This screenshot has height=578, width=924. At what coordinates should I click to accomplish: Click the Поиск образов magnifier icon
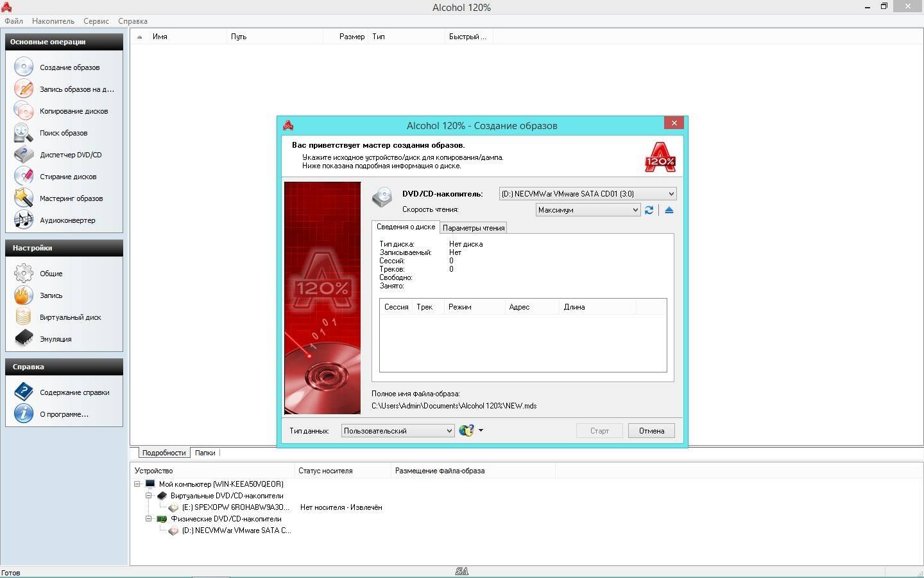tap(24, 132)
